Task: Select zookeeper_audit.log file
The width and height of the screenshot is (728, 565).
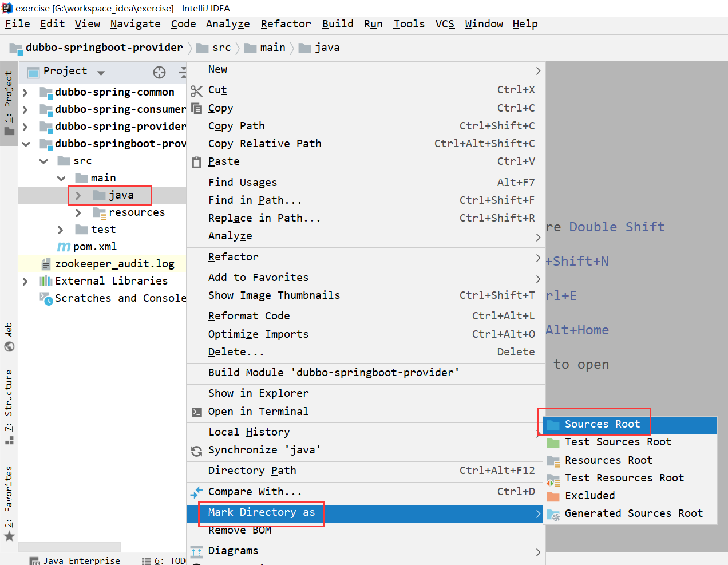Action: coord(114,264)
